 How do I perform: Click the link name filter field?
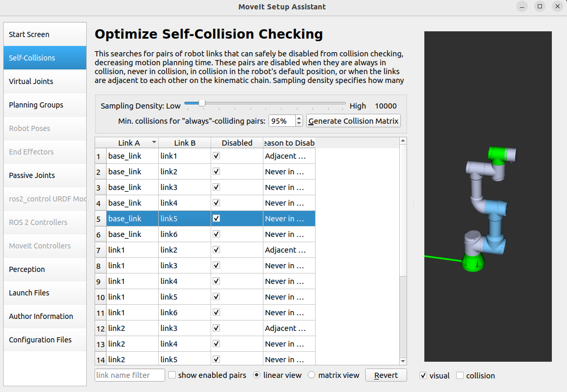tap(130, 375)
